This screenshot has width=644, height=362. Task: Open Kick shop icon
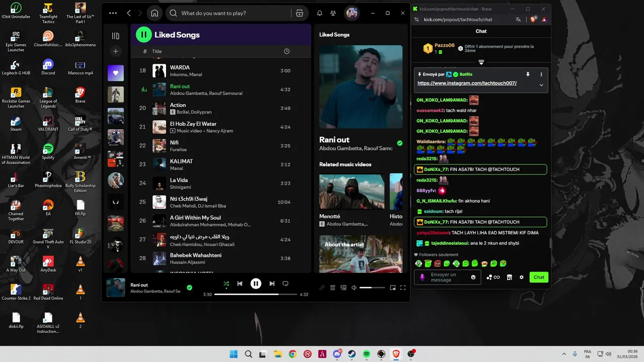coord(509,277)
